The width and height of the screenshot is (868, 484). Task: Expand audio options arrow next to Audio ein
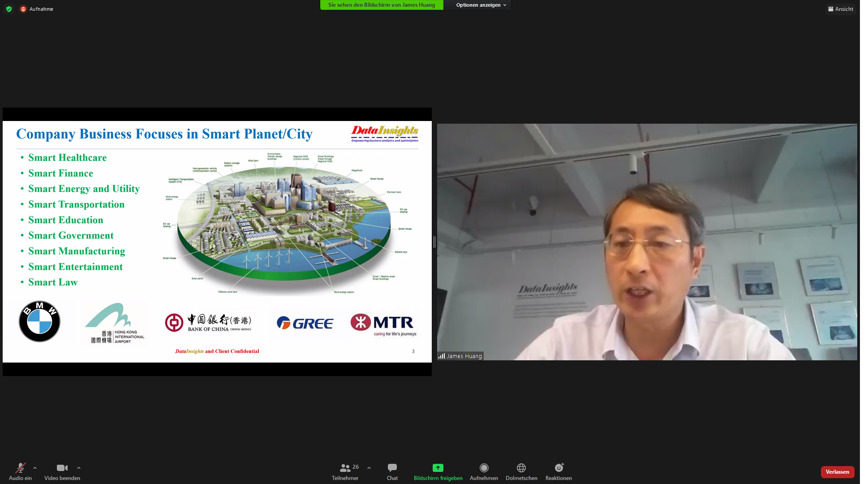35,468
